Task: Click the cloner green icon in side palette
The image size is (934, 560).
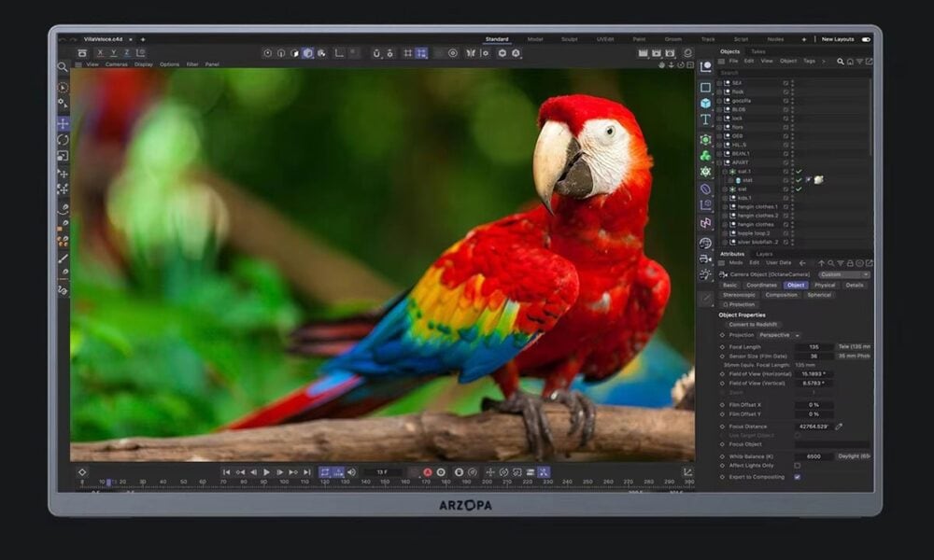Action: [705, 155]
